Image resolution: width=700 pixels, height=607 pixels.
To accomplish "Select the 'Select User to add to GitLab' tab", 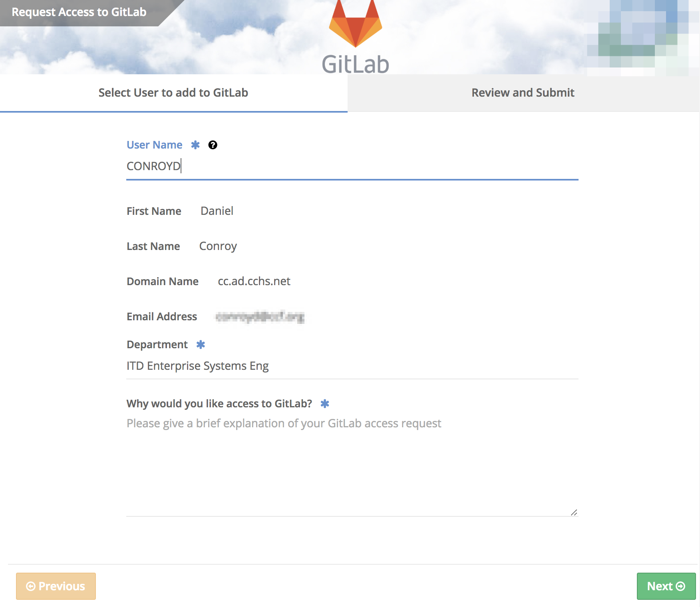I will (173, 93).
